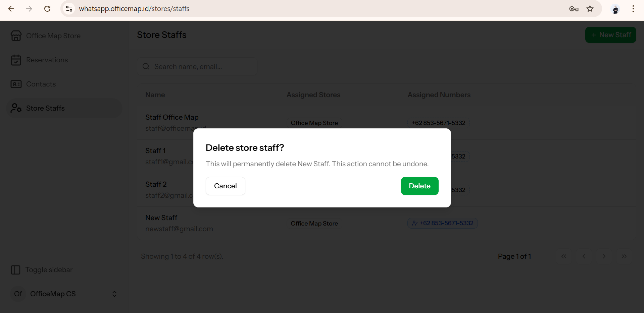Viewport: 644px width, 313px height.
Task: Open the Chrome three-dot menu
Action: [634, 9]
